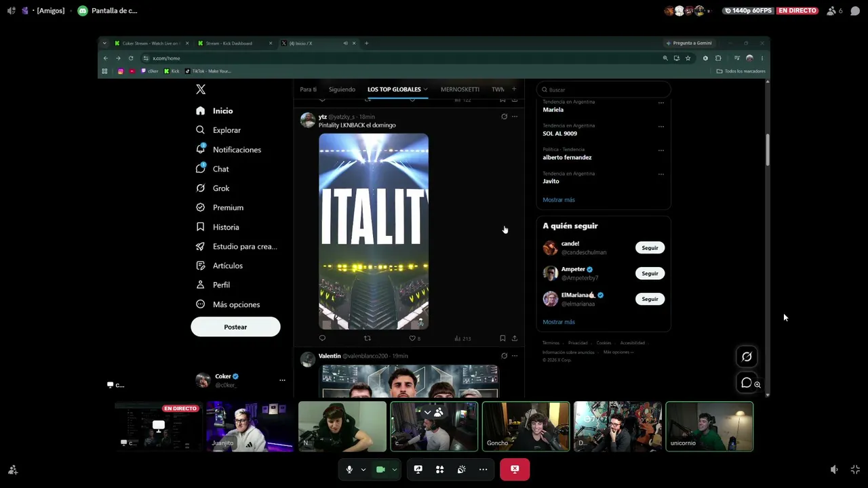Invite friends with the add-user icon

[12, 469]
